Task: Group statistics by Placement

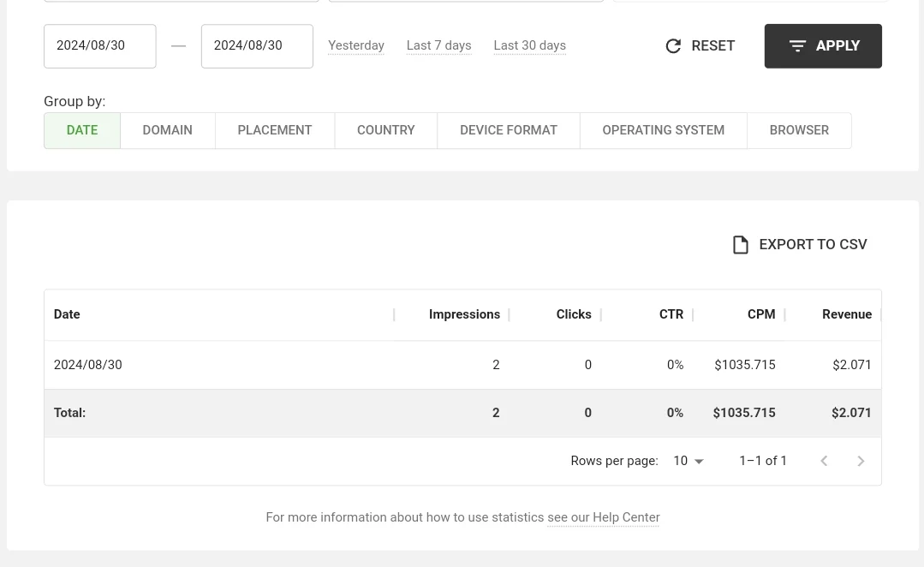Action: (x=275, y=130)
